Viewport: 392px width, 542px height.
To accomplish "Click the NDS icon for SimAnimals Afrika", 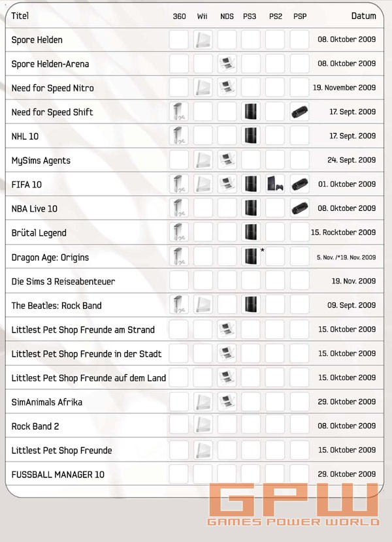I will 227,402.
